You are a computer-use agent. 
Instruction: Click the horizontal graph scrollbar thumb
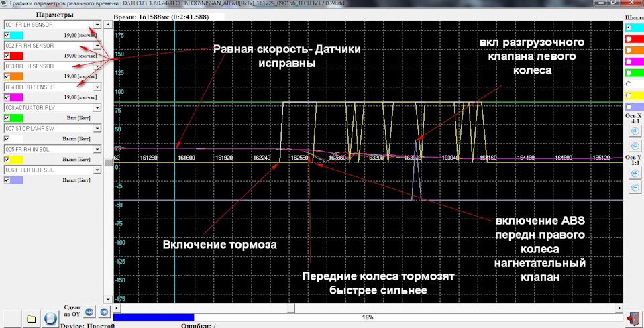(x=290, y=307)
